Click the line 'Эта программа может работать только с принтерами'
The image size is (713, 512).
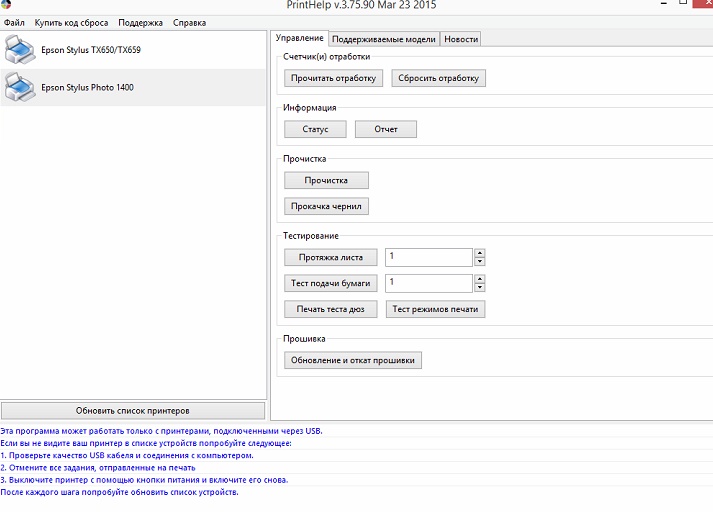click(x=161, y=431)
